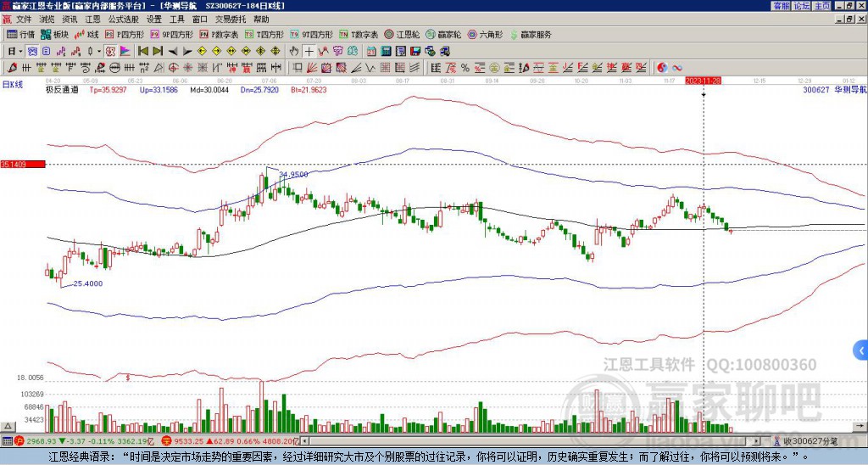This screenshot has height=465, width=868.
Task: Open the calculator icon
Action: [x=386, y=51]
